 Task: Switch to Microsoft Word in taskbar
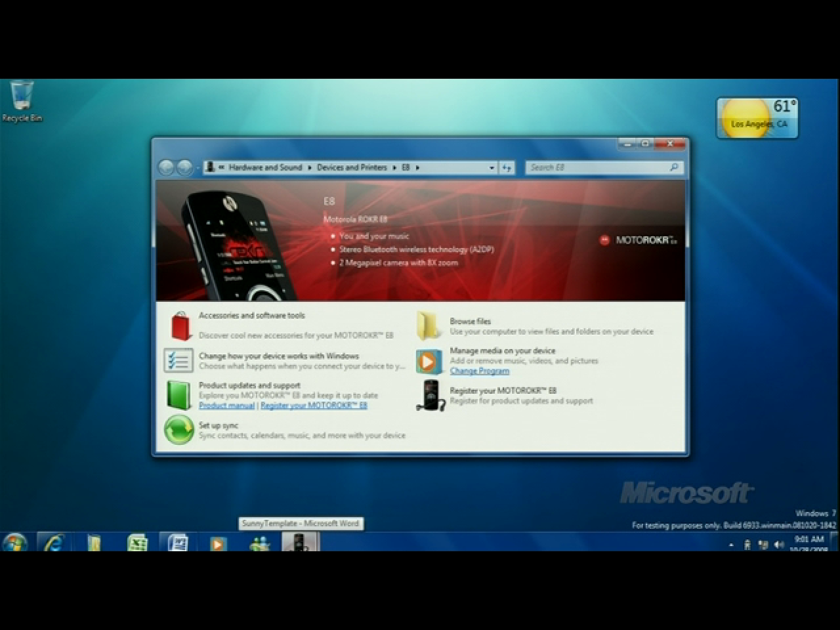click(178, 543)
